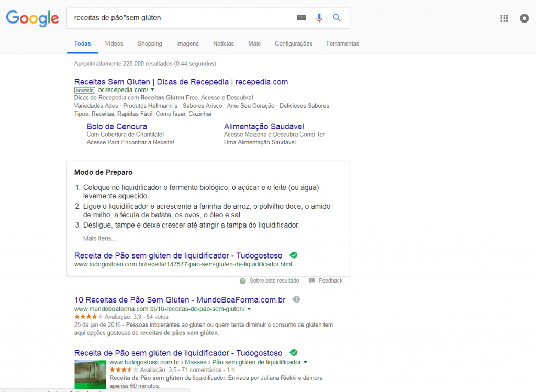Open Ferramentas options
Viewport: 536px width, 392px height.
coord(342,43)
